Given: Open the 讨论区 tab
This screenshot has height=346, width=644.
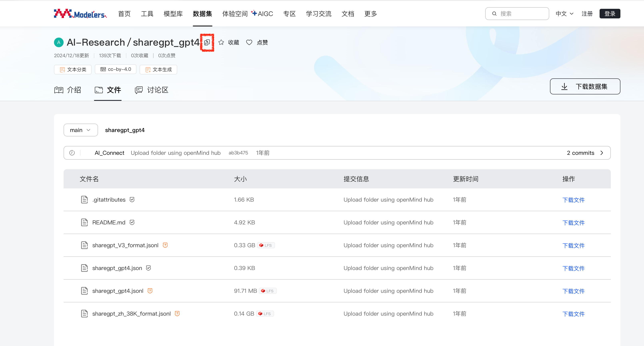Looking at the screenshot, I should point(152,90).
